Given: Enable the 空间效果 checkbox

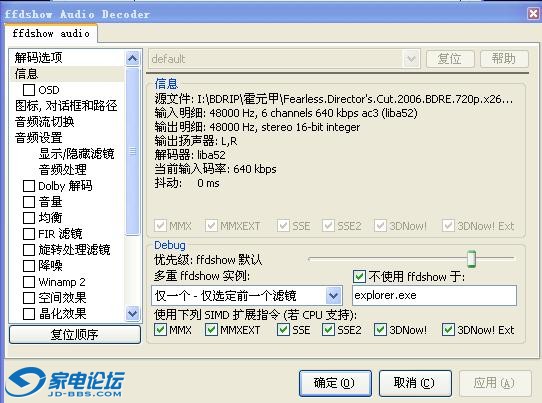Looking at the screenshot, I should pyautogui.click(x=29, y=298).
